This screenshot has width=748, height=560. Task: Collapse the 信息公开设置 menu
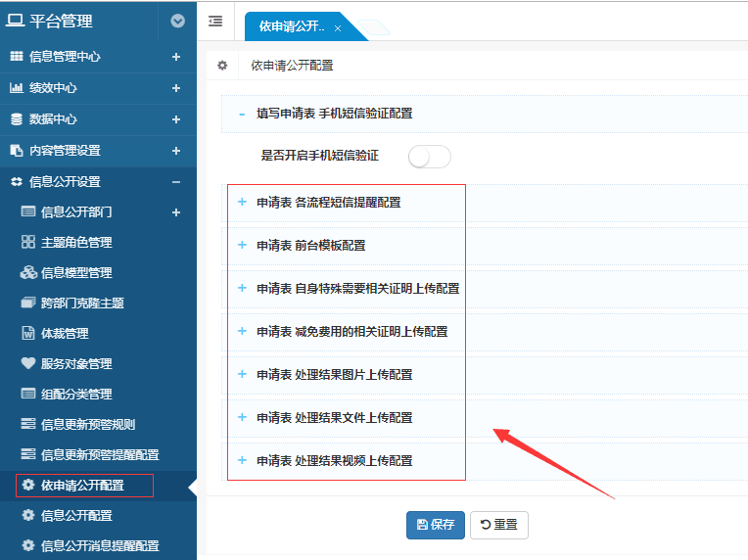click(176, 182)
